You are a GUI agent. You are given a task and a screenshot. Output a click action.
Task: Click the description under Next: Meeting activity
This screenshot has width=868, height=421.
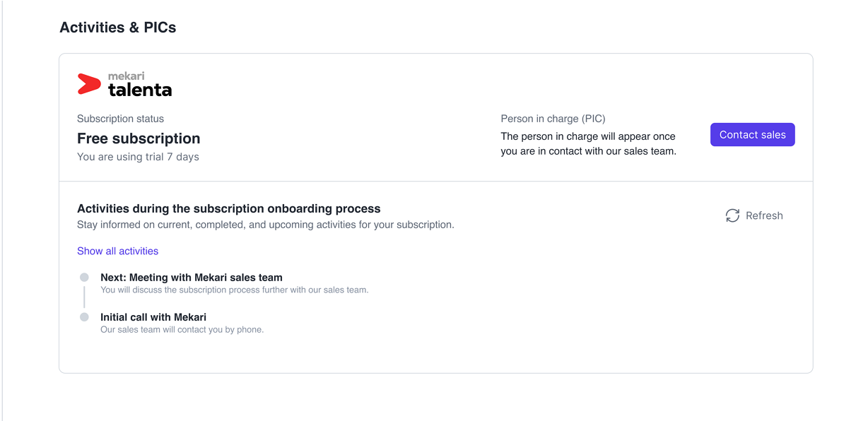[x=235, y=290]
